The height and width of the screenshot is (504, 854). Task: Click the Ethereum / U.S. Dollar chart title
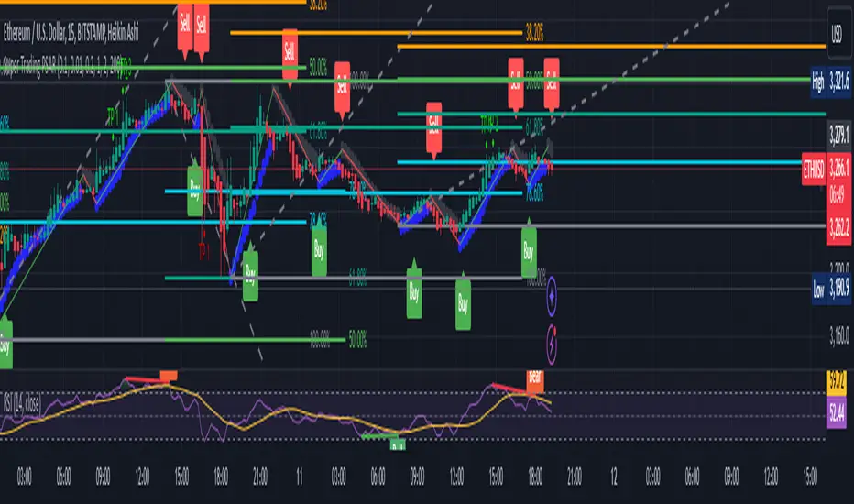tap(71, 34)
